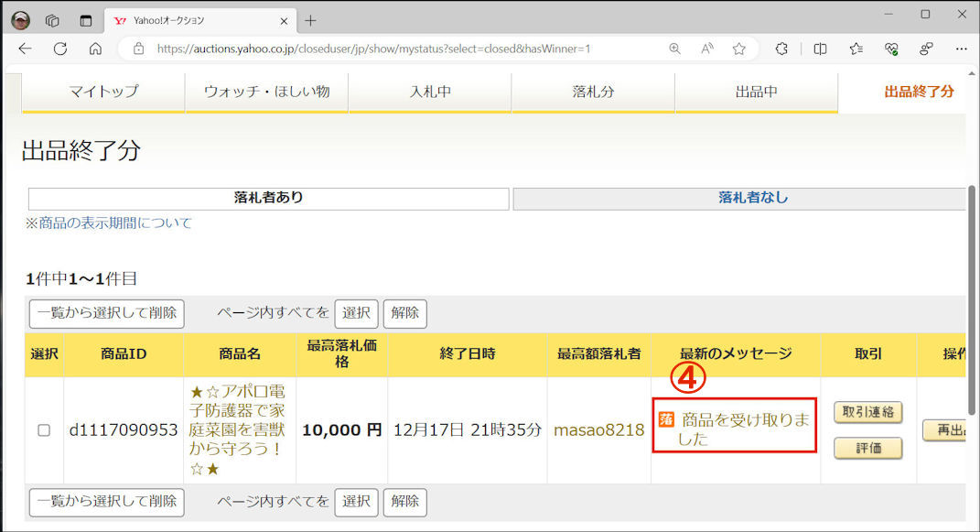Screen dimensions: 980x532
Task: Open Edge settings and more menu
Action: tap(961, 49)
